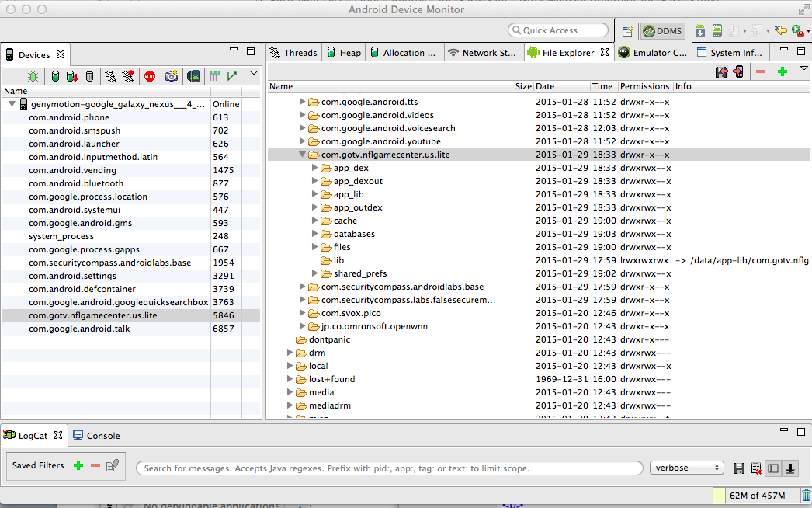
Task: Click the 62M of 457M heap status indicator
Action: (757, 496)
